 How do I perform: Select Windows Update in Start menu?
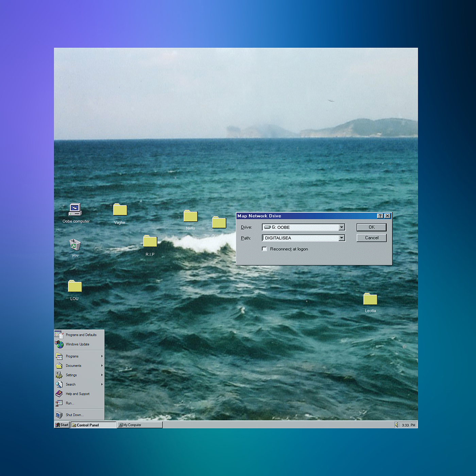click(x=78, y=344)
